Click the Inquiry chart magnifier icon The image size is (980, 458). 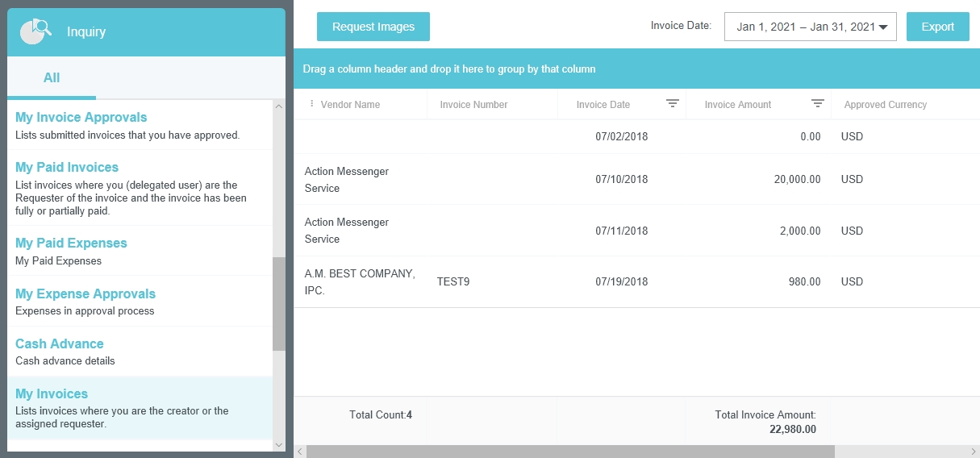click(x=35, y=31)
